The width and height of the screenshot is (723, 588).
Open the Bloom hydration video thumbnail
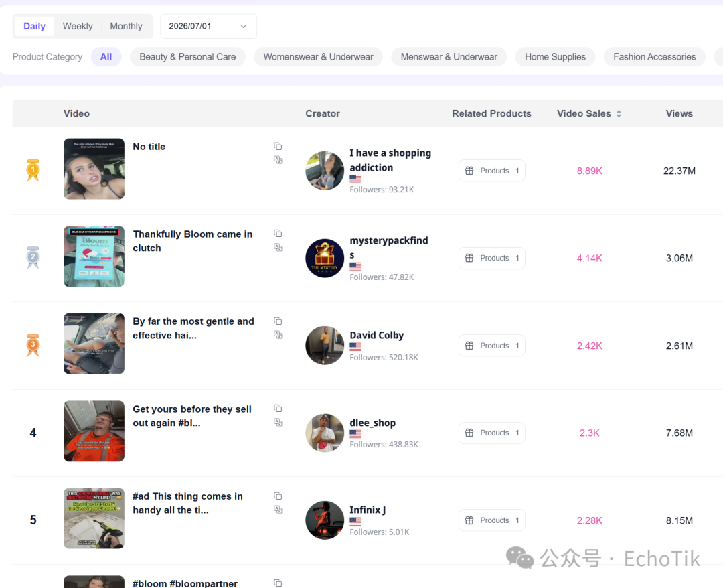(94, 256)
